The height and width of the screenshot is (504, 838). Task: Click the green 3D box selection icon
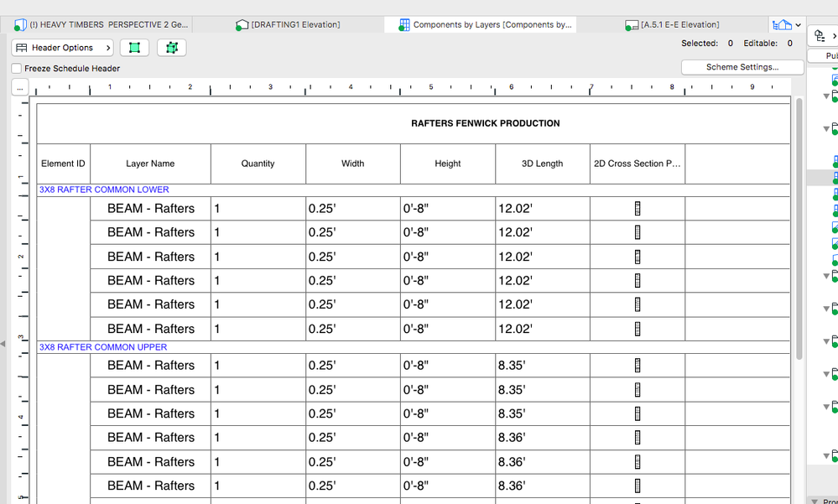172,48
